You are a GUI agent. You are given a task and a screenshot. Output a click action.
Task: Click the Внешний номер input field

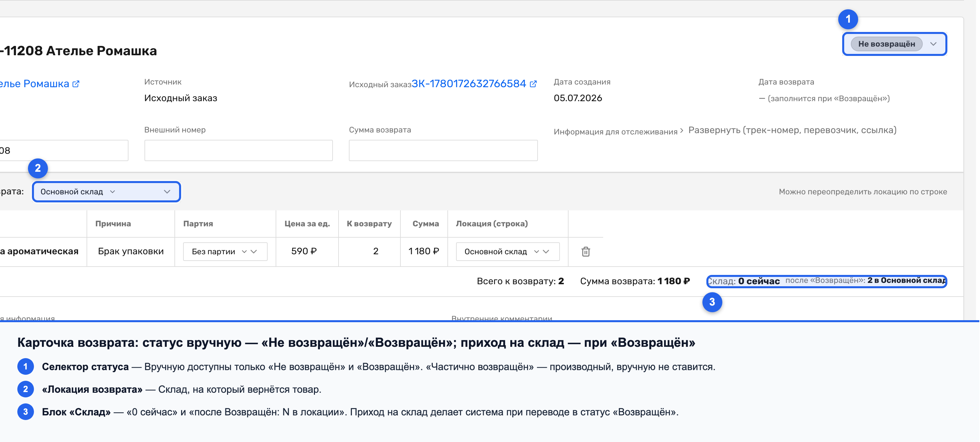pos(239,150)
